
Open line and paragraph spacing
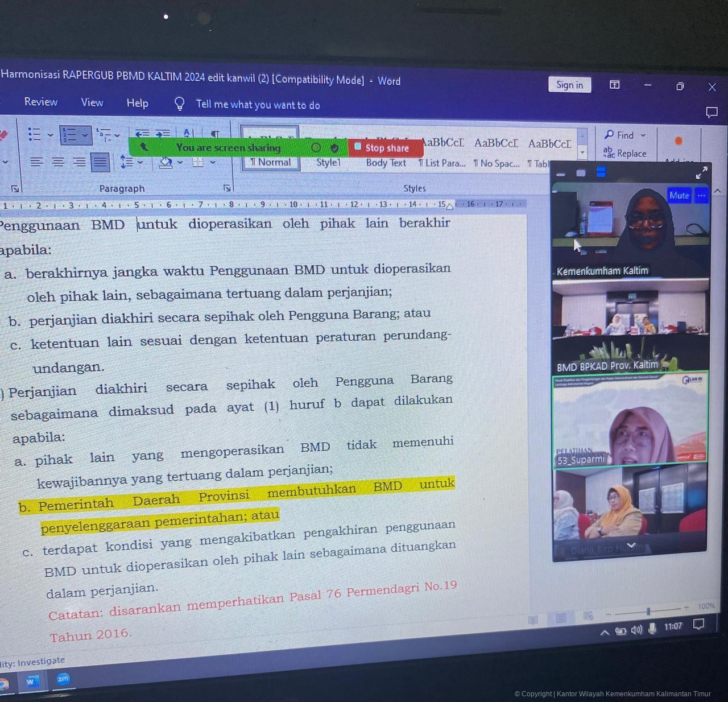point(126,163)
